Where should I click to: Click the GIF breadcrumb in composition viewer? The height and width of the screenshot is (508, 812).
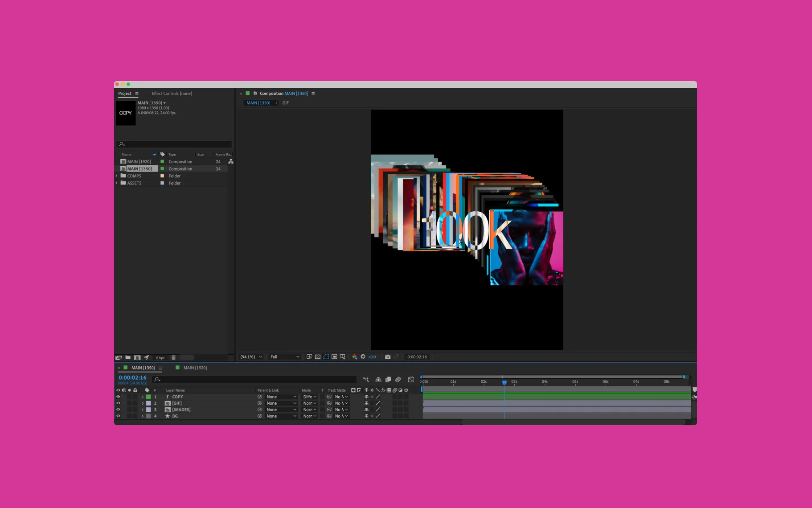285,103
